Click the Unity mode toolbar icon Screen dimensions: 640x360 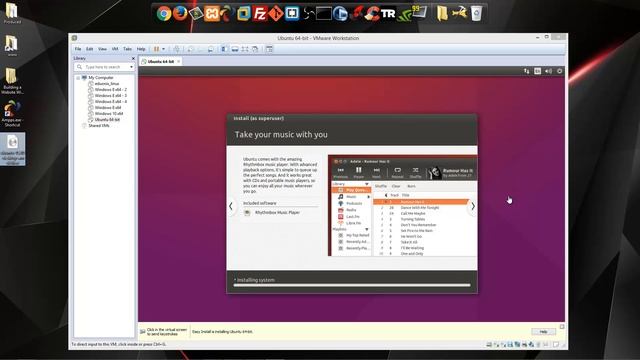255,49
